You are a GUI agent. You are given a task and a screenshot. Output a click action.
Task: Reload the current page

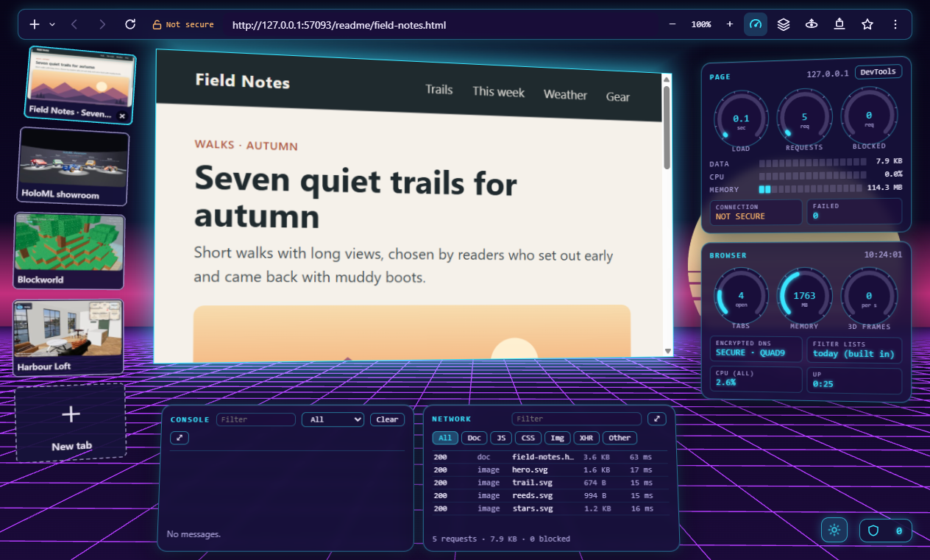point(130,24)
